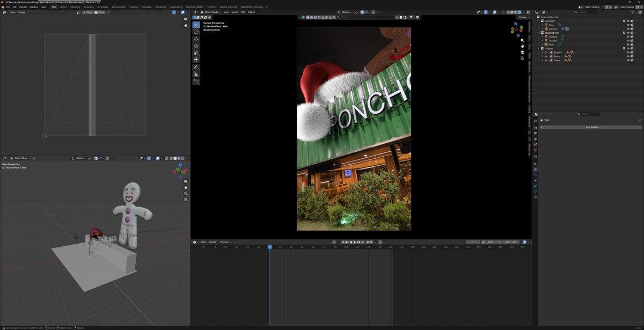The height and width of the screenshot is (330, 644).
Task: Select the Transform tool in camera viewport
Action: (x=196, y=60)
